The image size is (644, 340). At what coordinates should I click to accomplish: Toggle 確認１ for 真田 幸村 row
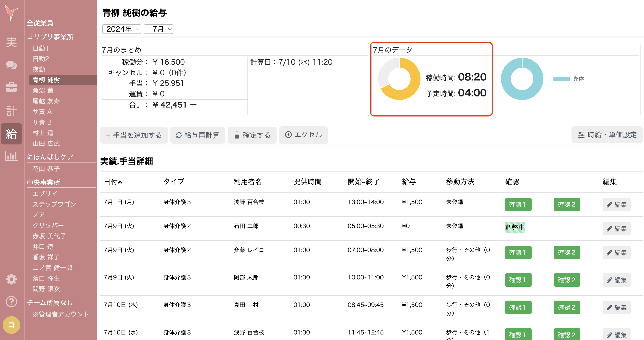(518, 307)
